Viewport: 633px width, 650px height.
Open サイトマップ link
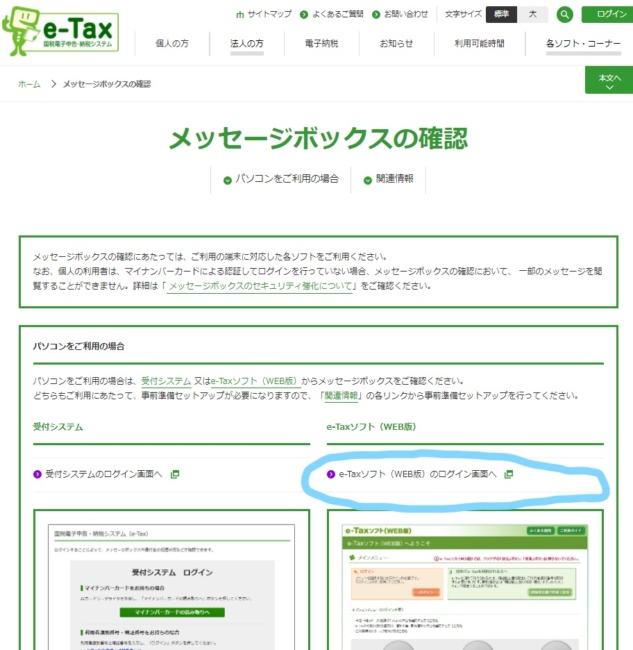pyautogui.click(x=269, y=15)
